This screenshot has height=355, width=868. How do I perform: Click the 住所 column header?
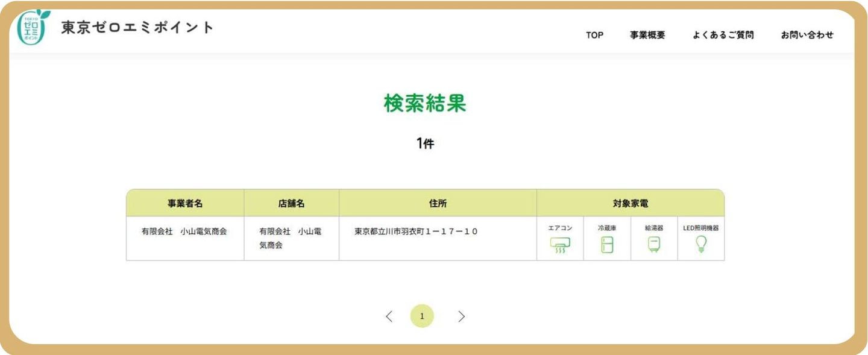pos(438,203)
